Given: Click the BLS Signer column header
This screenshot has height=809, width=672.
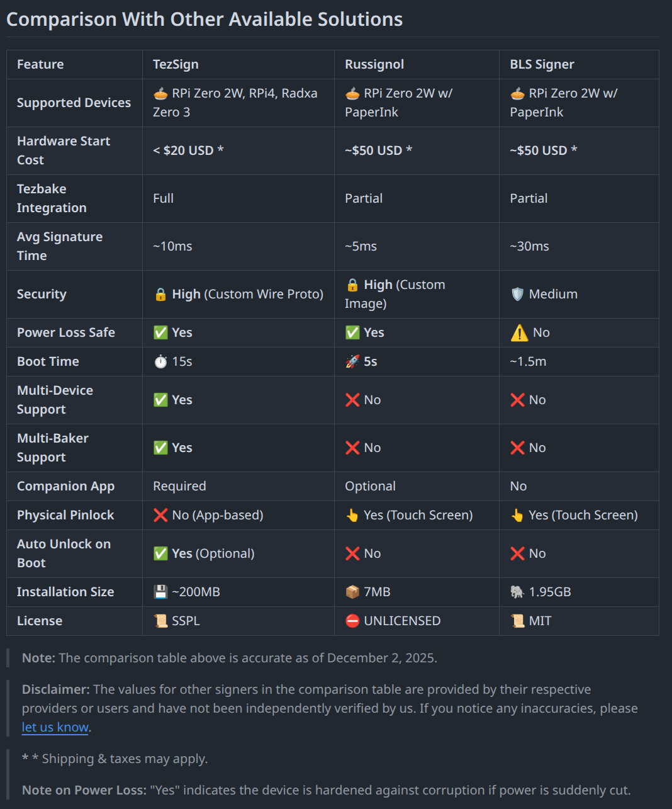Looking at the screenshot, I should [542, 64].
